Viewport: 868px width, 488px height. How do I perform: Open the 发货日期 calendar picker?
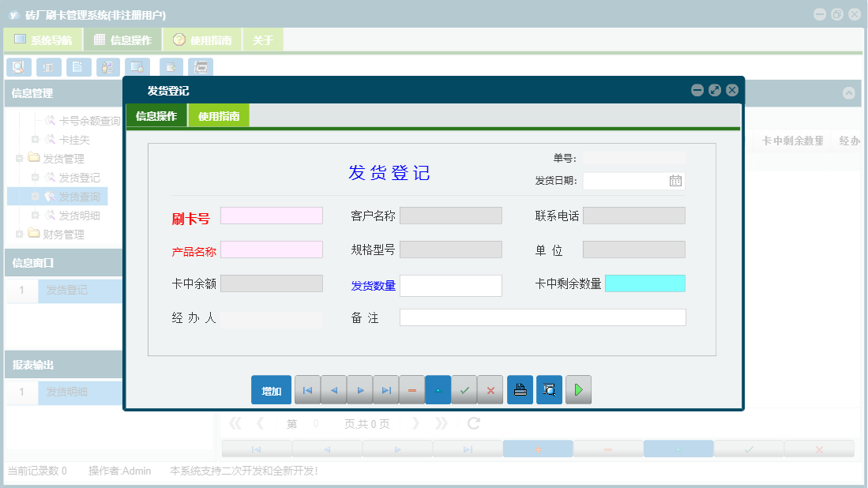coord(675,181)
